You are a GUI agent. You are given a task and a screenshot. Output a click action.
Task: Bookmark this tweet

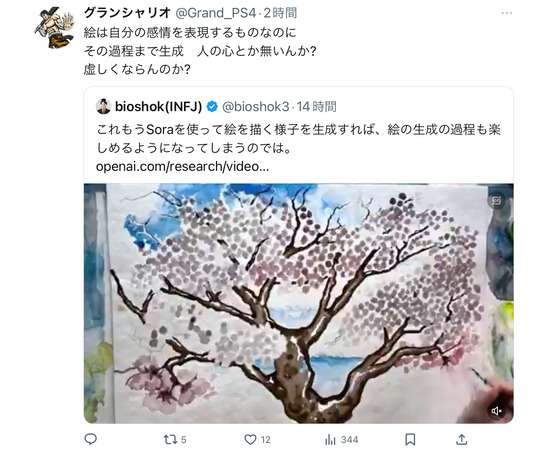pos(410,439)
